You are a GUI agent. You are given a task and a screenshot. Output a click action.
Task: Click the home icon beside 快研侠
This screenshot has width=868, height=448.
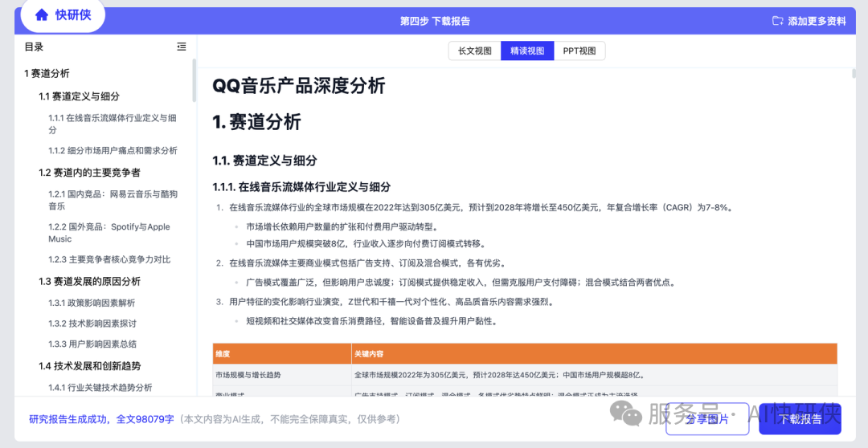(42, 15)
